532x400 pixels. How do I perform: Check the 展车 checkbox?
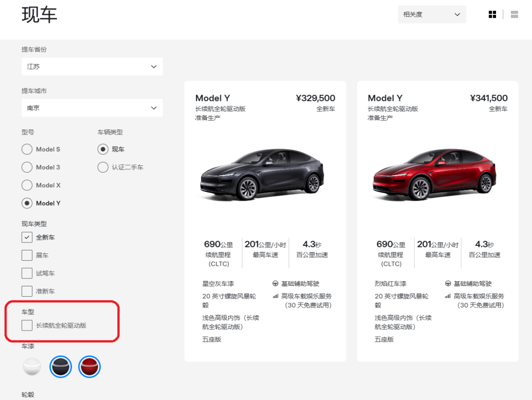tap(27, 255)
